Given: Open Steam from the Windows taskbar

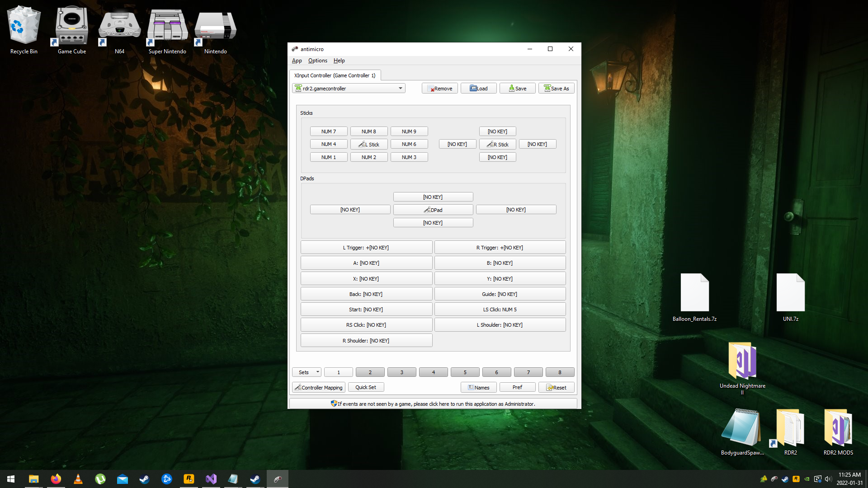Looking at the screenshot, I should (x=144, y=479).
